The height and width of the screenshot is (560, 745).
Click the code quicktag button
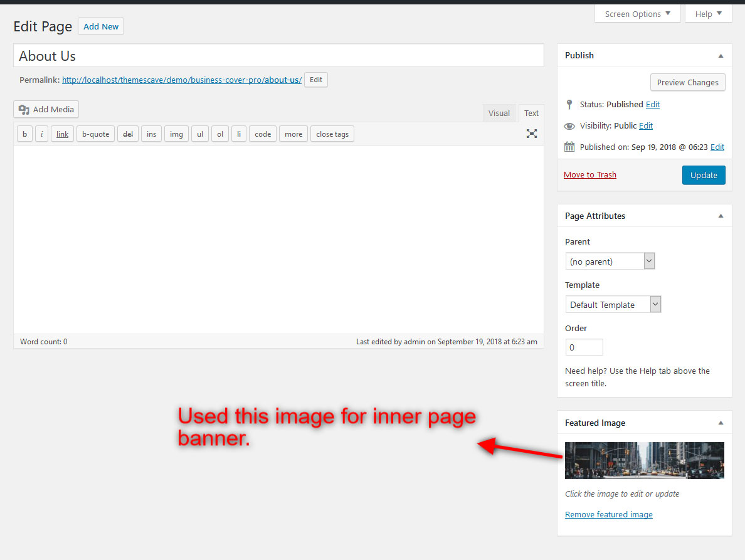pos(263,134)
